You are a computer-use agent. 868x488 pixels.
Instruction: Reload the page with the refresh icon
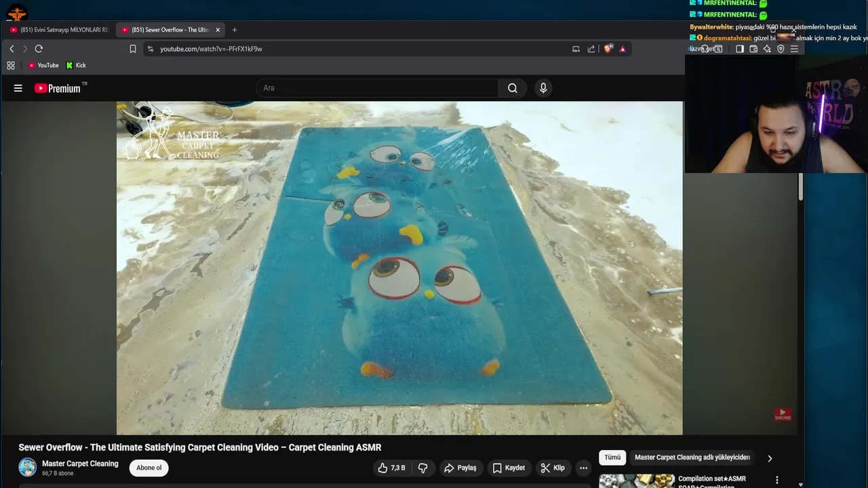click(x=39, y=49)
